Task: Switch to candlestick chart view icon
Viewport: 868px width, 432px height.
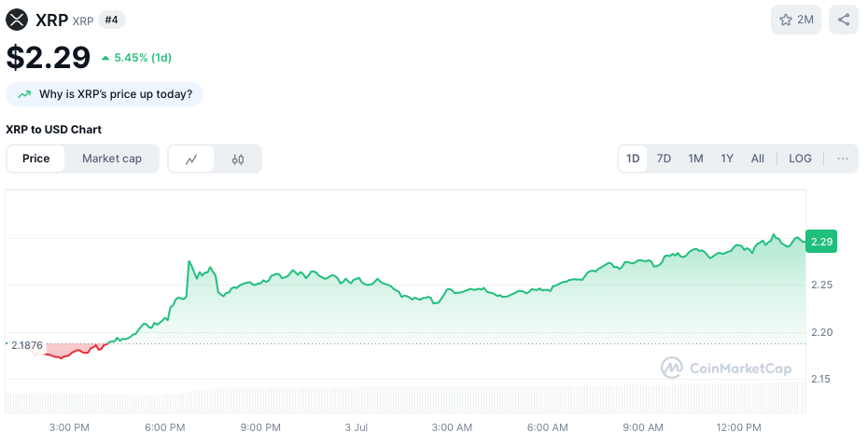Action: pyautogui.click(x=238, y=159)
